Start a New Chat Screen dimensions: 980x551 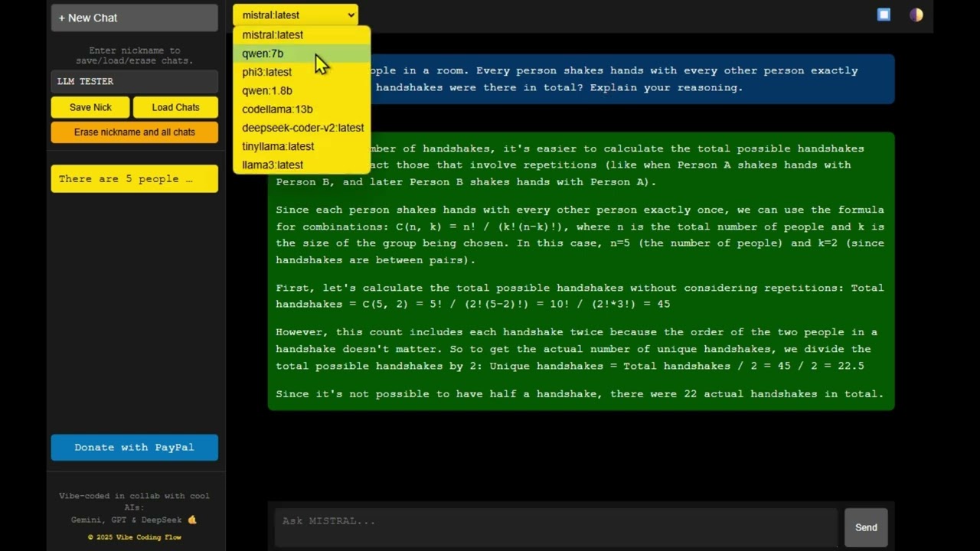click(135, 18)
